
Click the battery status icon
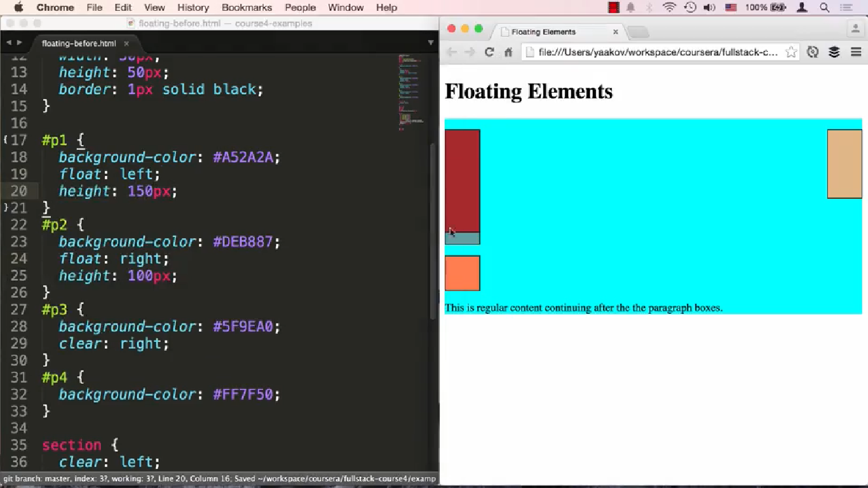pos(779,8)
